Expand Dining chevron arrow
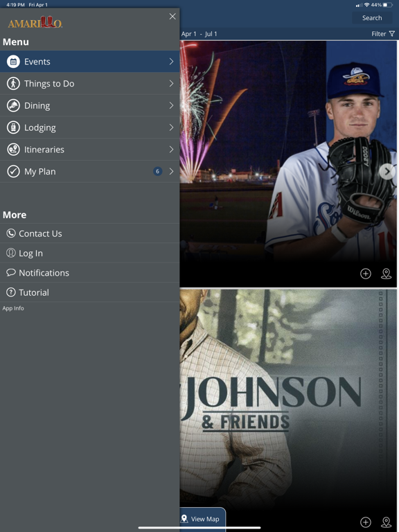The width and height of the screenshot is (399, 532). coord(171,105)
